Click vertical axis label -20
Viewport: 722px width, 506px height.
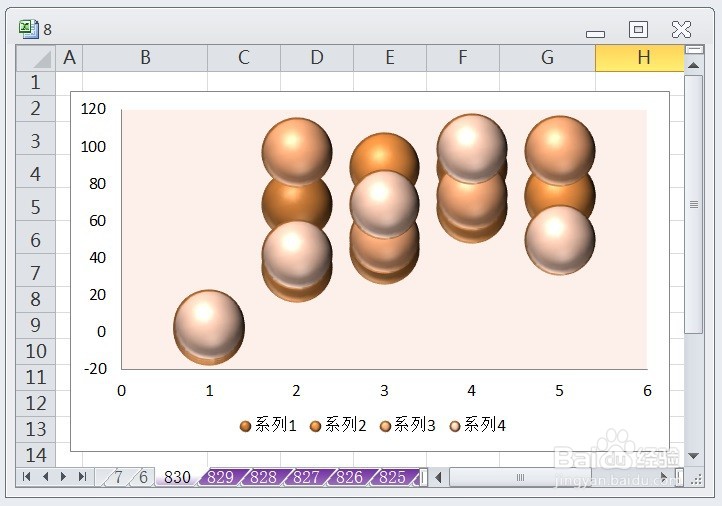(95, 369)
